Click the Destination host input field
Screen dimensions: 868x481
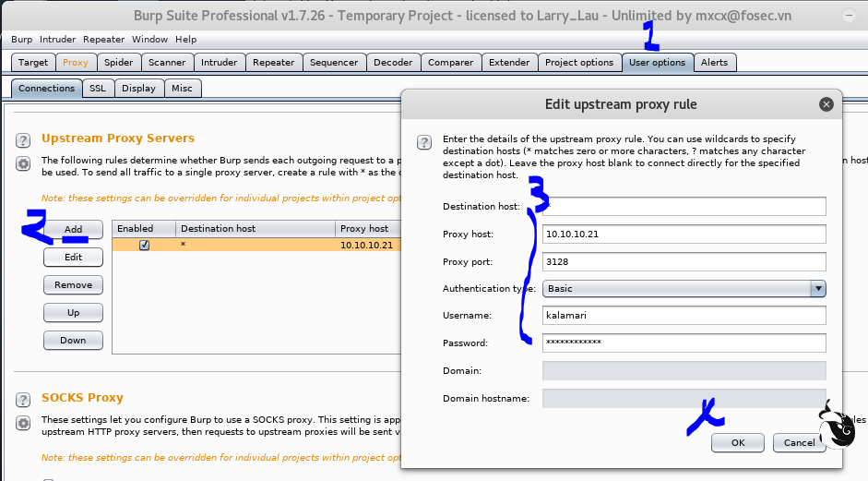pos(684,207)
